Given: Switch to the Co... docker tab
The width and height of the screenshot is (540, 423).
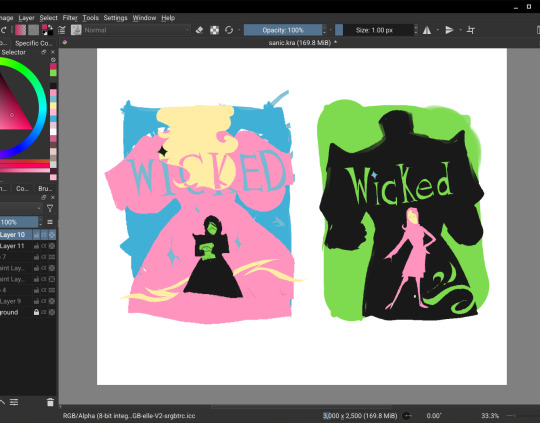Looking at the screenshot, I should coord(22,188).
